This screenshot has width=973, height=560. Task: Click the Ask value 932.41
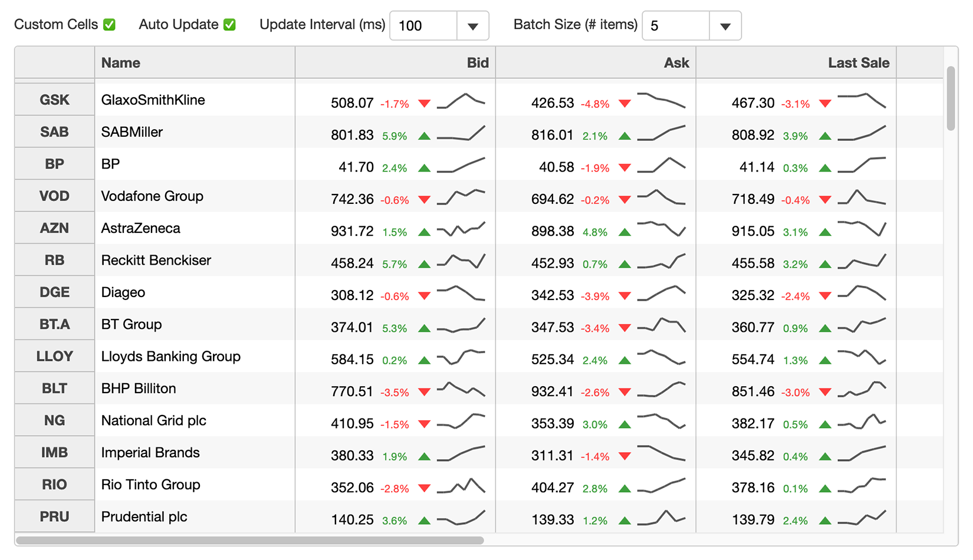click(553, 392)
